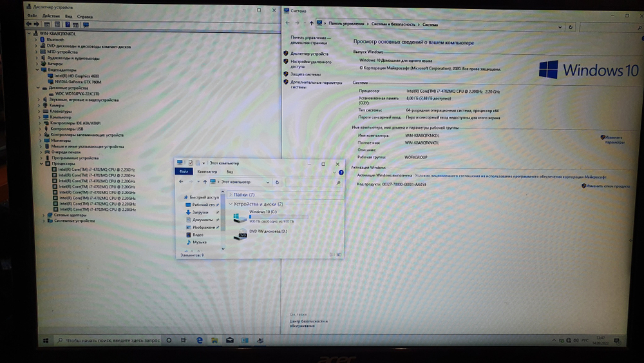Screen dimensions: 644x363
Task: Click Диспетчер устройств link in System window
Action: 309,54
